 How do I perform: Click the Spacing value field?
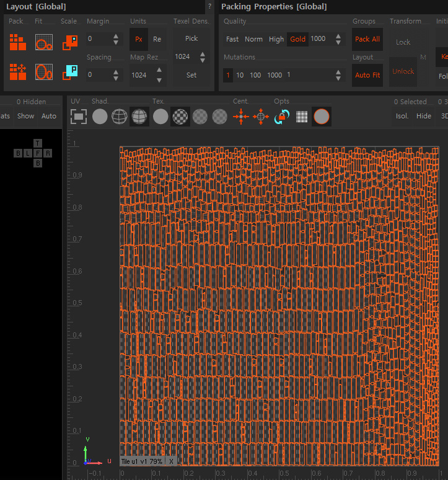point(99,74)
